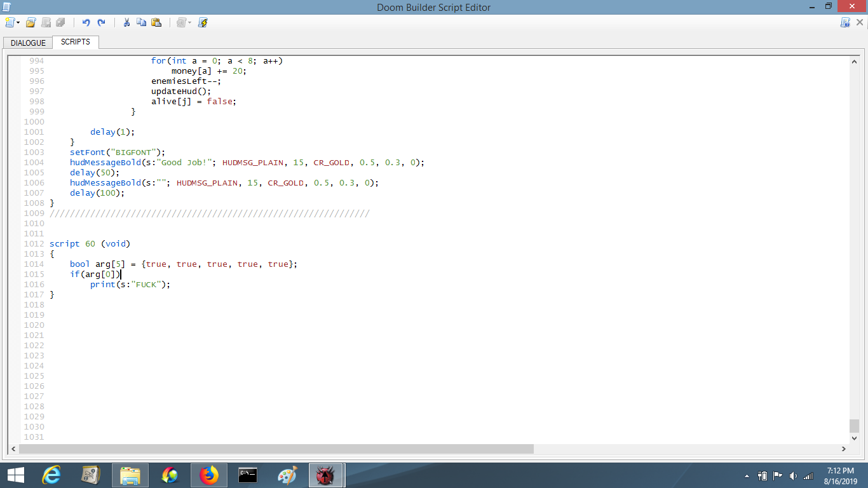Click the print(s:"FUCK") statement line
The width and height of the screenshot is (868, 488).
pos(130,285)
